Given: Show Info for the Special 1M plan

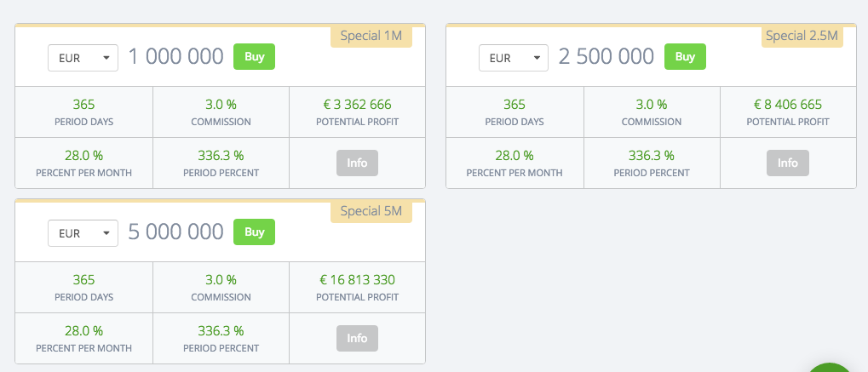Looking at the screenshot, I should pyautogui.click(x=357, y=163).
